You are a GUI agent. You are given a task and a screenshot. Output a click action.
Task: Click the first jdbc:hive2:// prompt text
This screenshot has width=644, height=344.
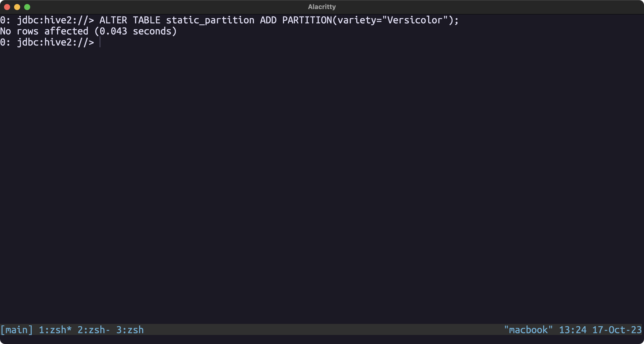pos(55,20)
